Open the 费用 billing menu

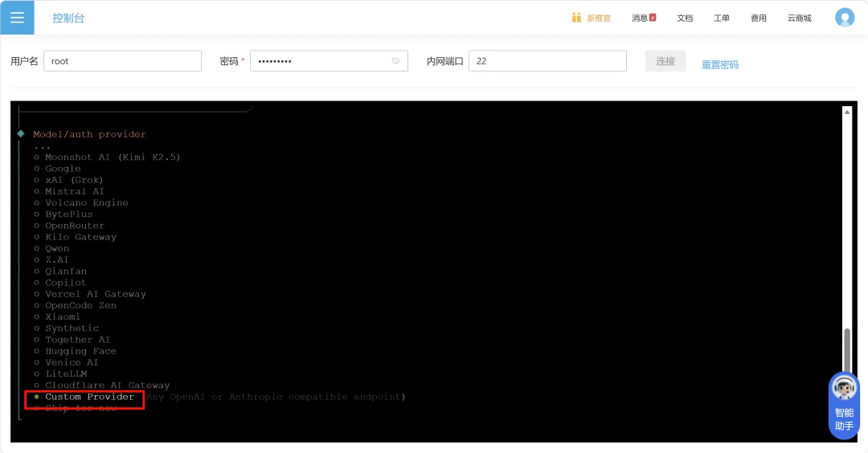tap(759, 18)
